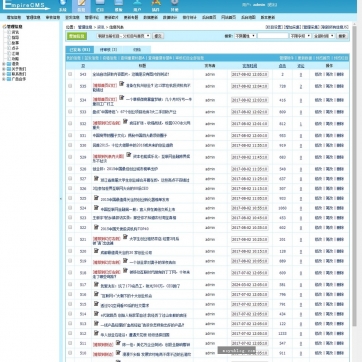Select the 管理信息 root folder icon in tree
The width and height of the screenshot is (362, 362).
[4, 27]
